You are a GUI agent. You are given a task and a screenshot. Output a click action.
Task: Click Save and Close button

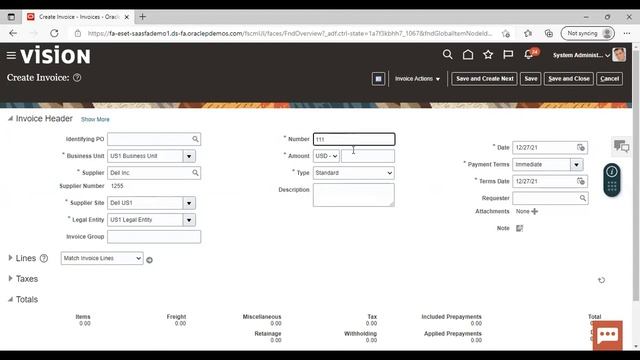pos(569,79)
